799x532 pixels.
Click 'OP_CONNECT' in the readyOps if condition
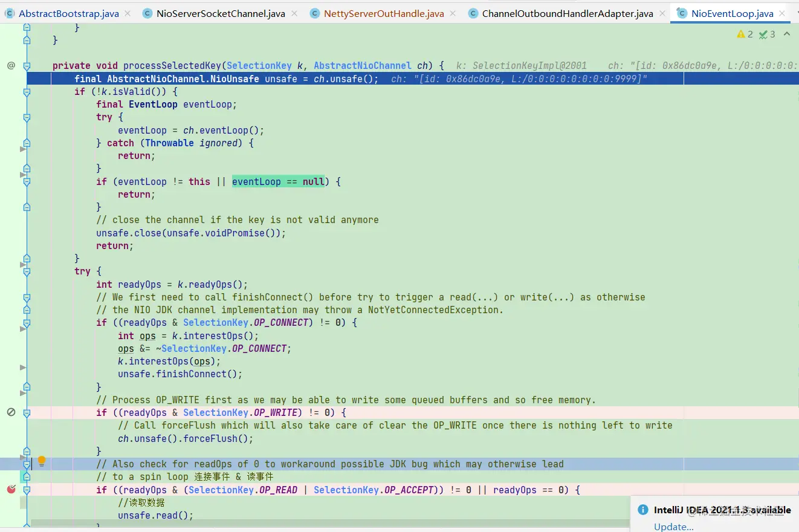pyautogui.click(x=281, y=322)
